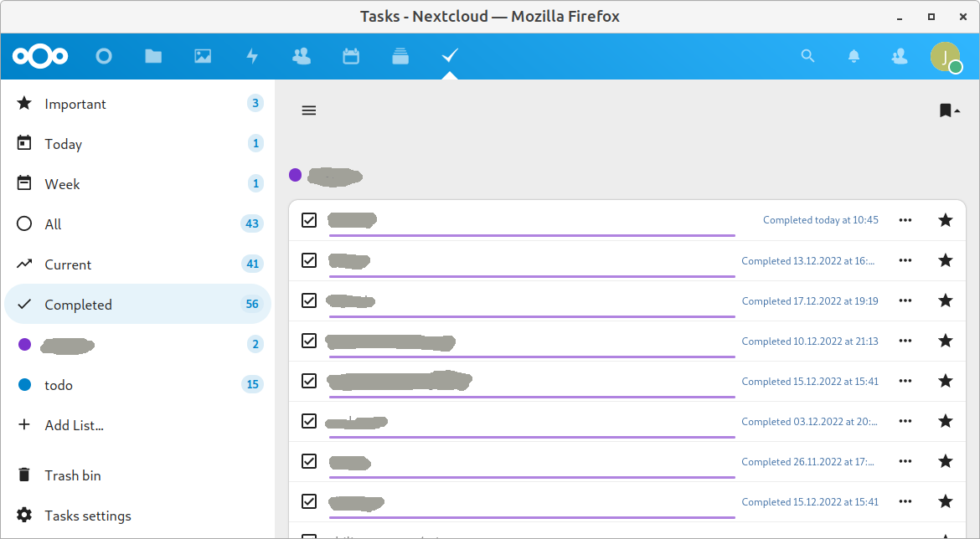This screenshot has width=980, height=539.
Task: Open the user avatar menu
Action: pyautogui.click(x=946, y=56)
